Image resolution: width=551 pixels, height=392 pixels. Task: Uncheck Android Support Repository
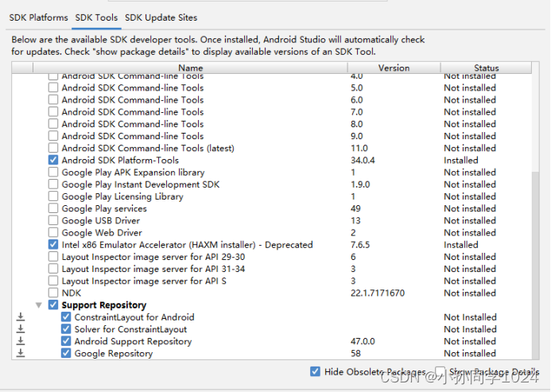66,341
